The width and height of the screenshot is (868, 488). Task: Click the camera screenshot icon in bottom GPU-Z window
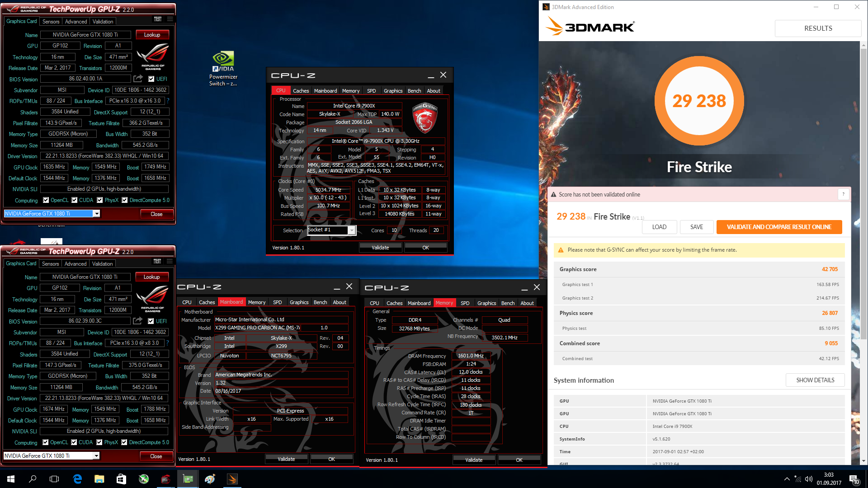(157, 261)
